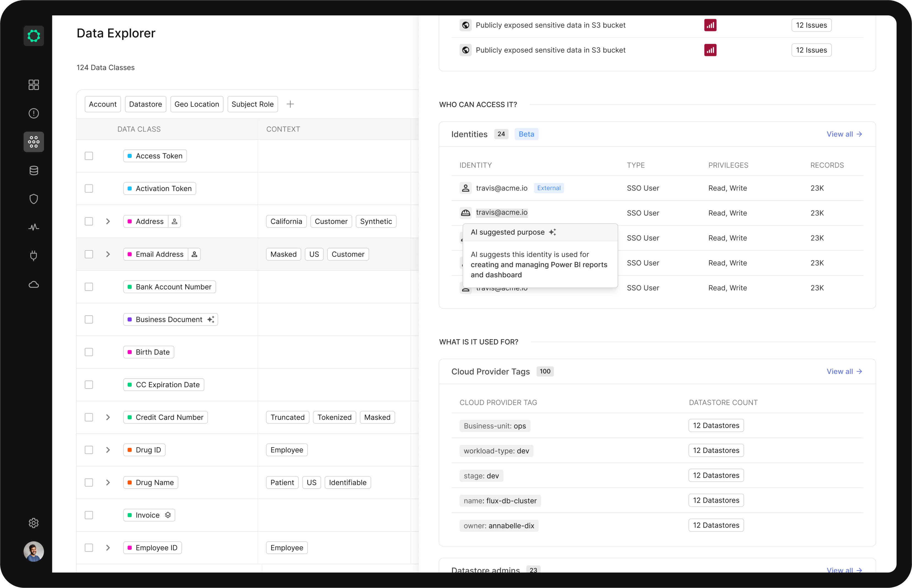Click the red severity icon in first S3 row
This screenshot has width=912, height=588.
(710, 25)
